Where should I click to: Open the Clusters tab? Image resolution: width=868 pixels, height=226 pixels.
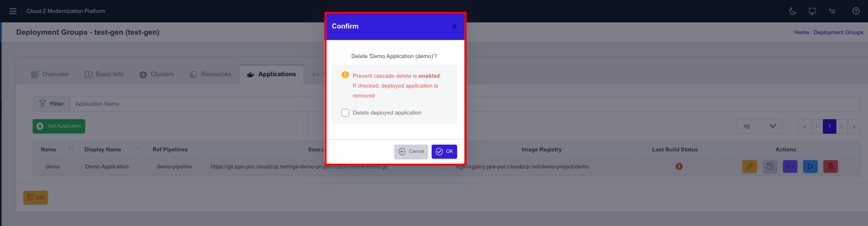pyautogui.click(x=157, y=74)
